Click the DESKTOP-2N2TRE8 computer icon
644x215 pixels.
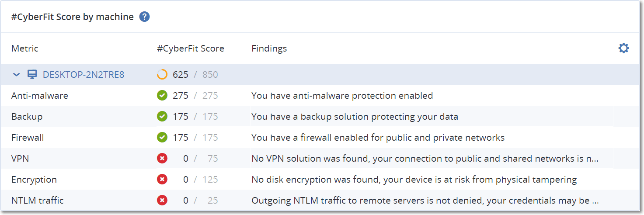tap(32, 75)
